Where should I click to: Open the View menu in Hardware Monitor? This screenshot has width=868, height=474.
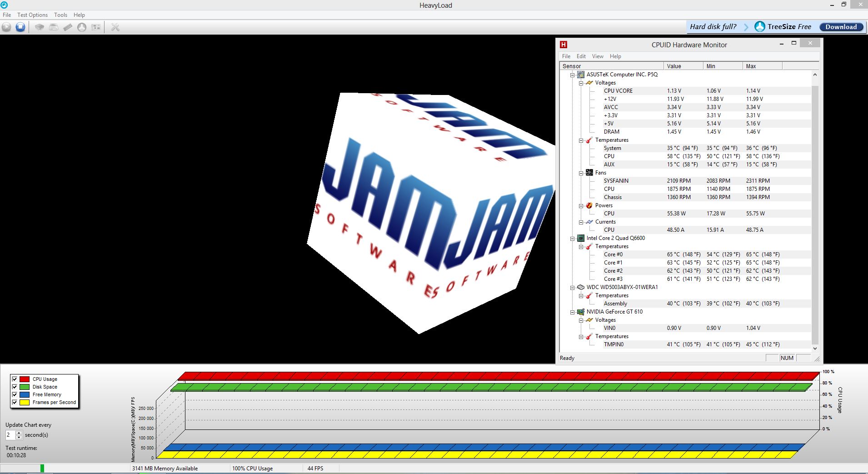click(597, 56)
